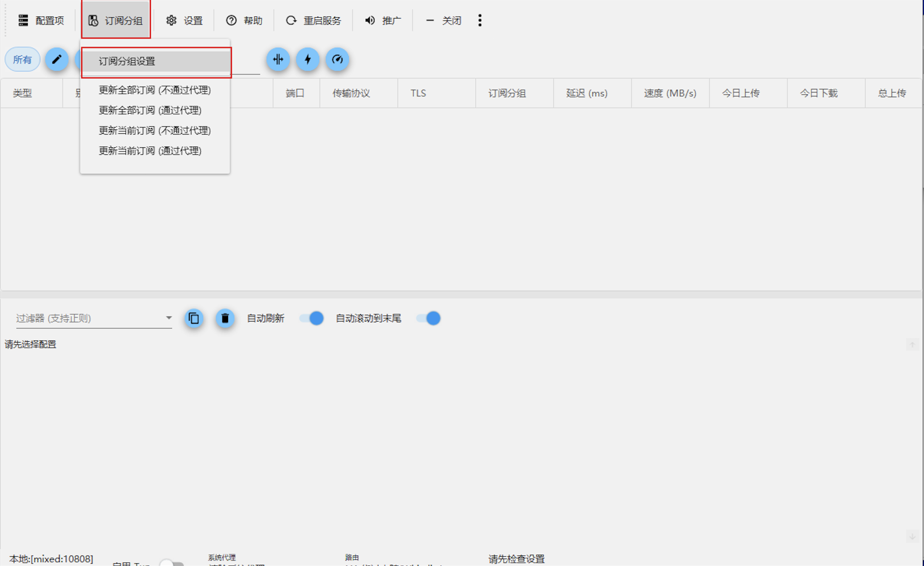Image resolution: width=924 pixels, height=566 pixels.
Task: Open the 设置 settings menu
Action: point(184,20)
